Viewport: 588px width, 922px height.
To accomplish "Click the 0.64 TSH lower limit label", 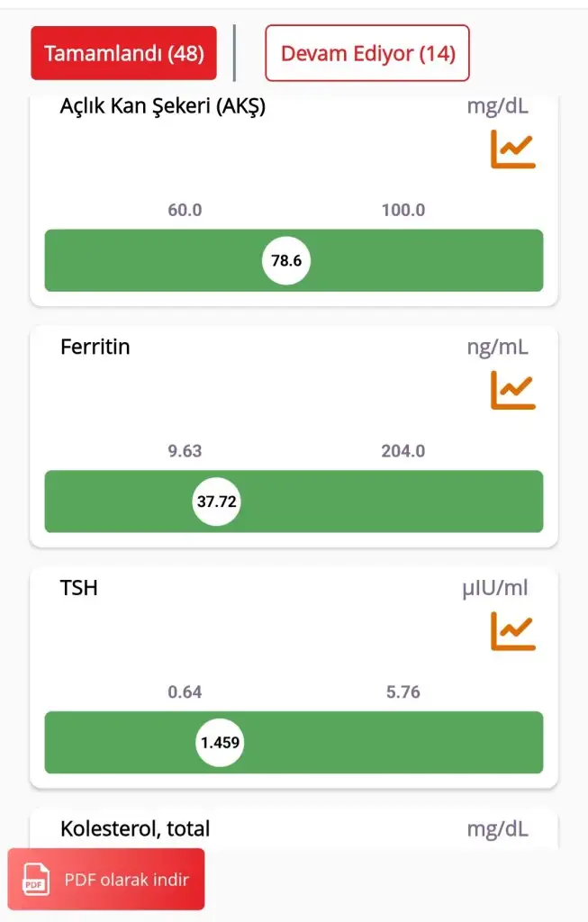I will [x=185, y=692].
